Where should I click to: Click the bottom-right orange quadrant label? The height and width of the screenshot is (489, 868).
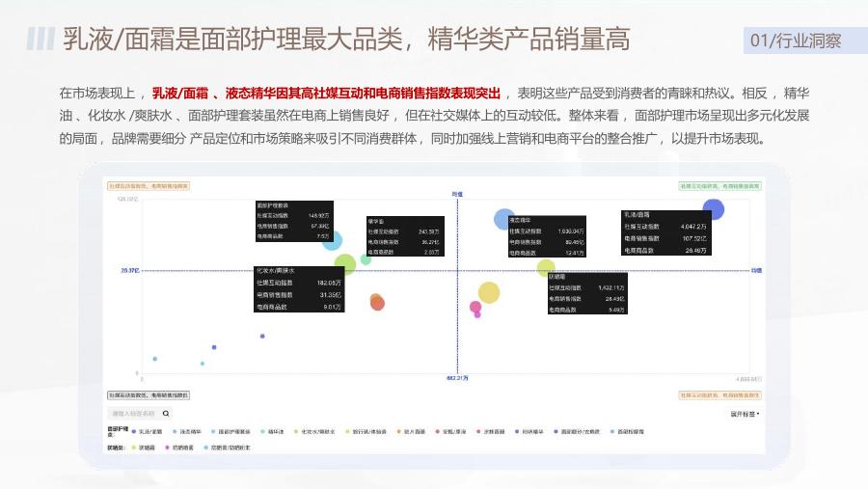coord(719,395)
